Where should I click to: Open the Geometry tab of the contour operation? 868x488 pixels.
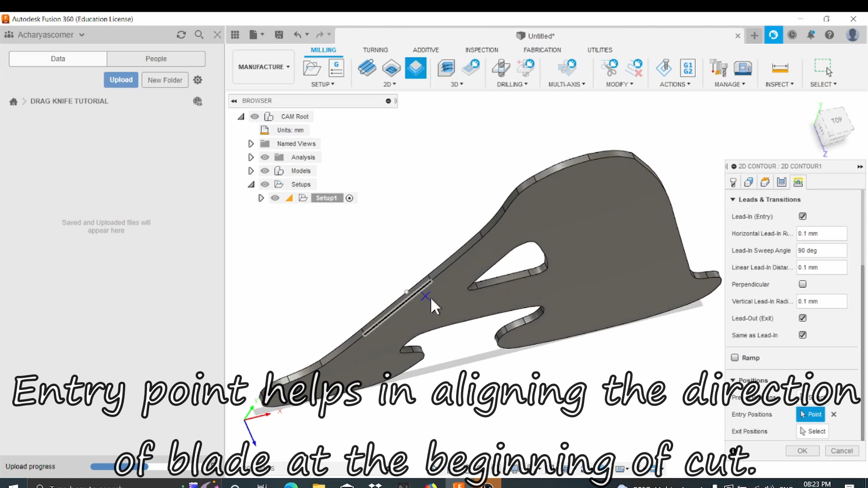[x=749, y=182]
